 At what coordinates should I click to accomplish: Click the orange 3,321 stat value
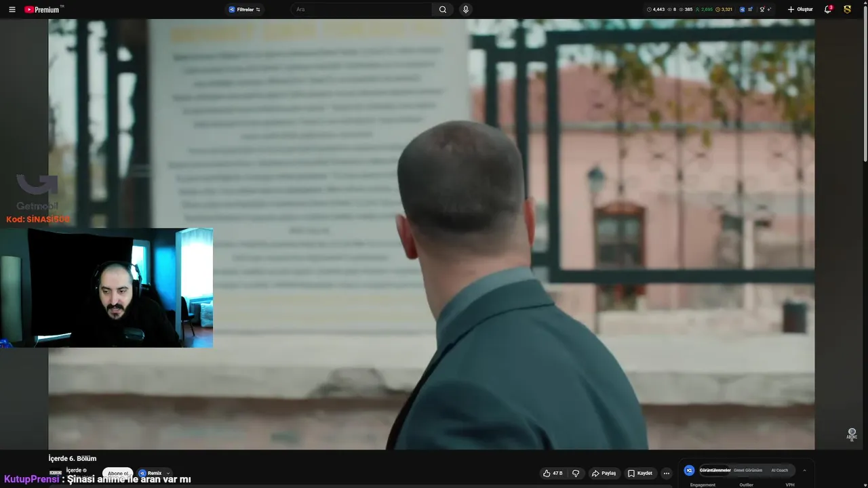click(x=724, y=9)
